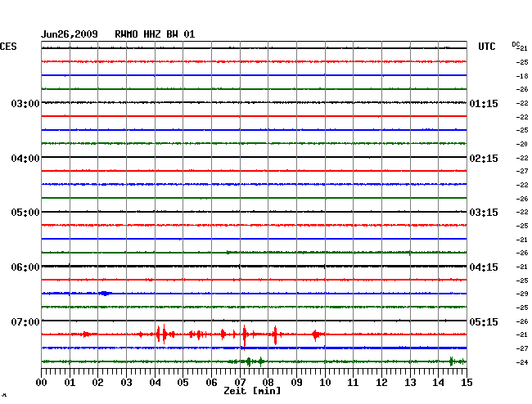This screenshot has width=532, height=404.
Task: Select the 07:00 local time label
Action: pyautogui.click(x=25, y=321)
